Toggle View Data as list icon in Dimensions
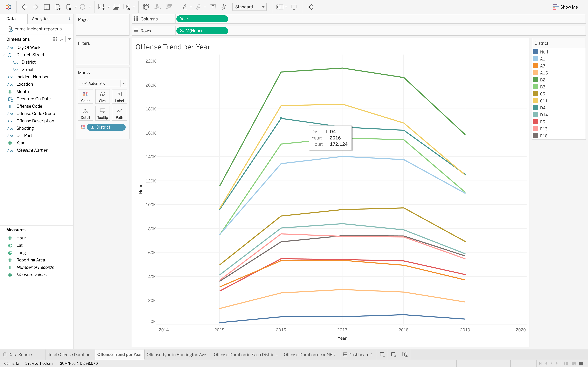The height and width of the screenshot is (367, 588). coord(55,39)
